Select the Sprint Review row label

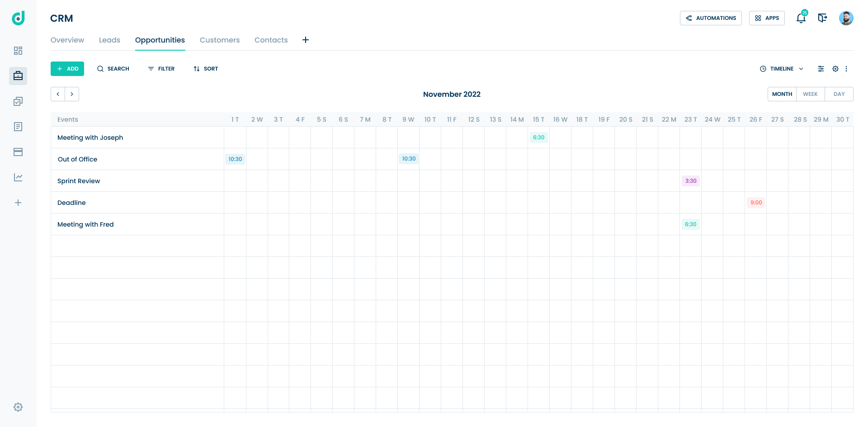(x=79, y=181)
